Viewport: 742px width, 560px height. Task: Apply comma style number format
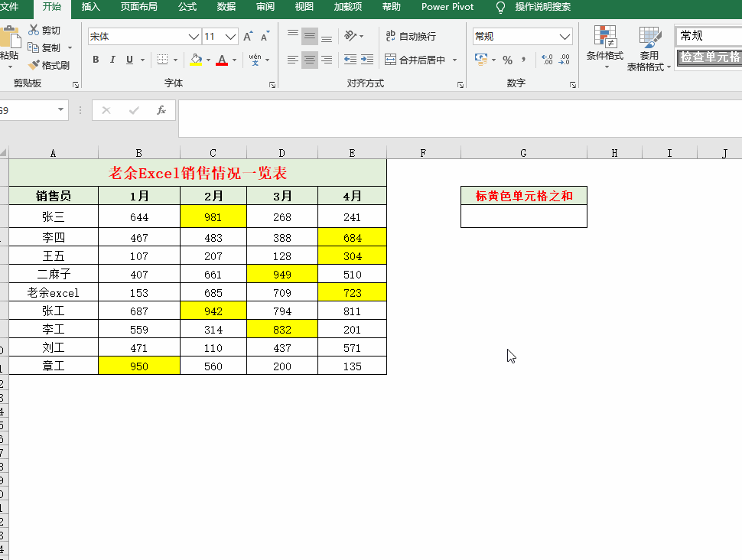pos(523,60)
